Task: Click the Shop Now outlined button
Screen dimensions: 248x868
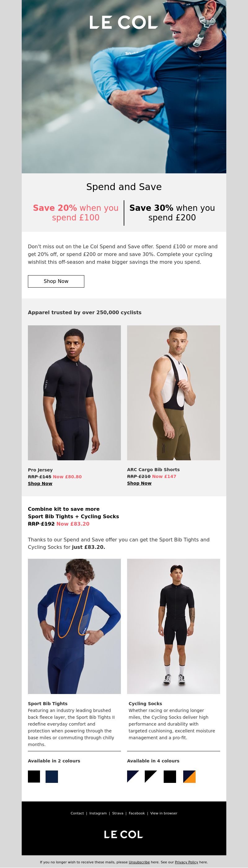Action: point(56,281)
